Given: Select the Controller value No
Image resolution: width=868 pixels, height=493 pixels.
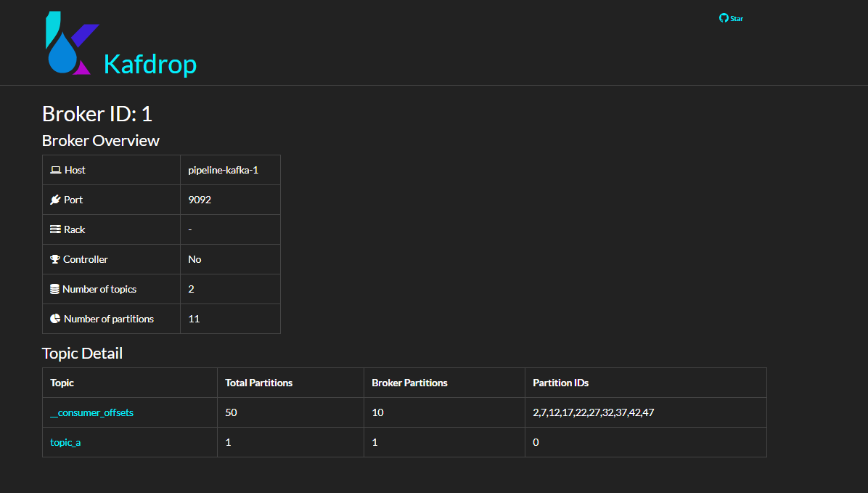Looking at the screenshot, I should (195, 259).
